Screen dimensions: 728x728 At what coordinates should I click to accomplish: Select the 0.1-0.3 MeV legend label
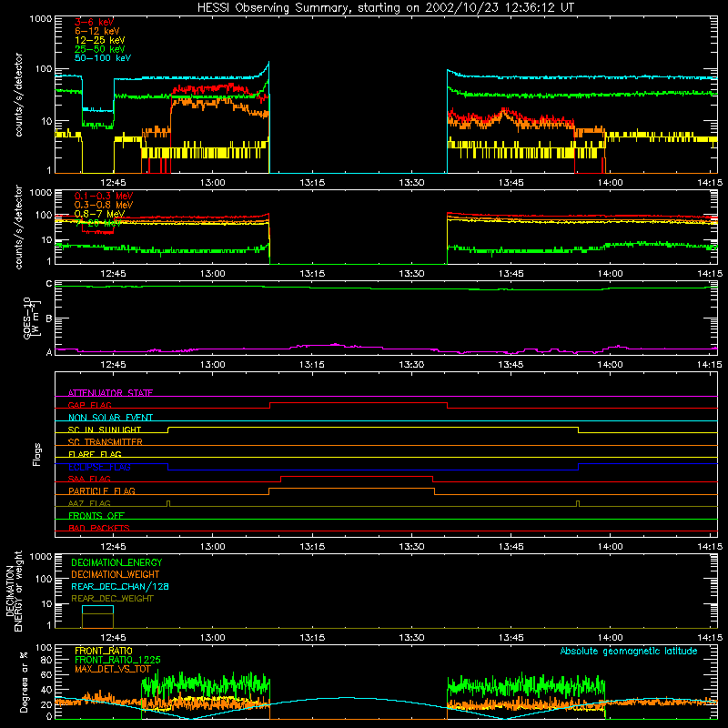[x=104, y=196]
